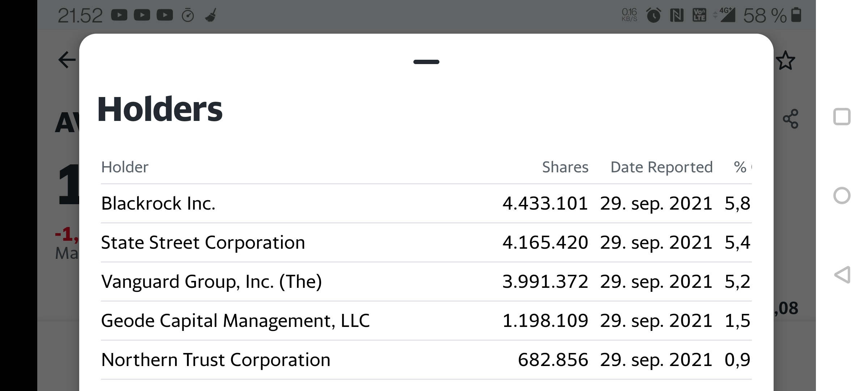Tap the Date Reported column header
This screenshot has width=868, height=391.
(661, 167)
